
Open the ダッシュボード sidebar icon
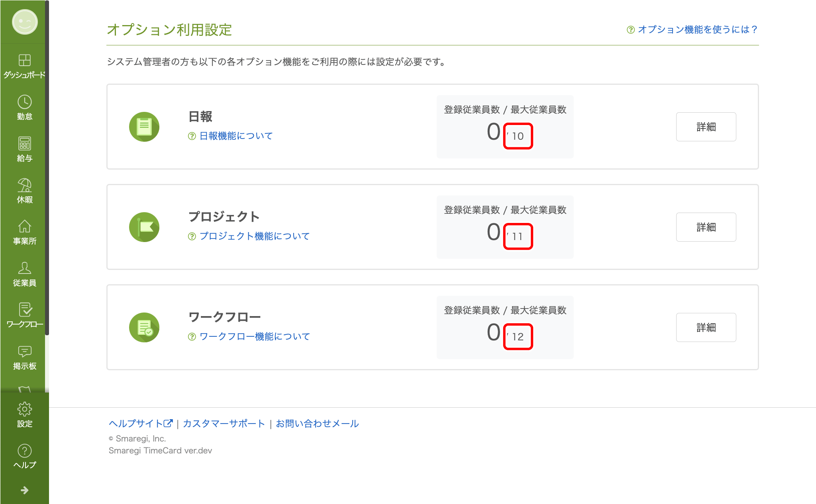[x=25, y=60]
